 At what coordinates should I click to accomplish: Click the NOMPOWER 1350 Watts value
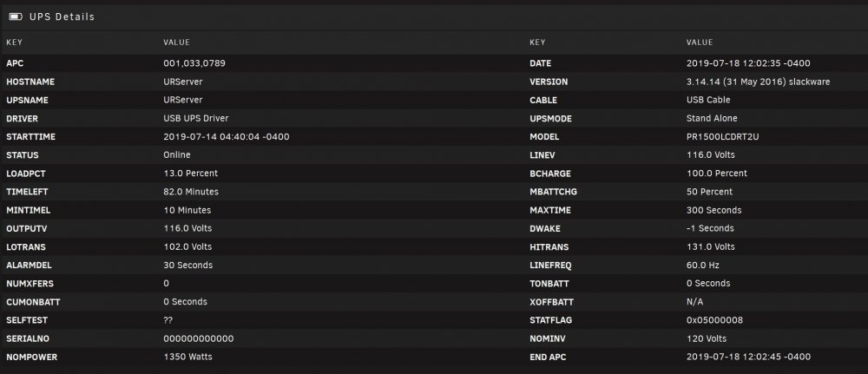click(x=187, y=357)
